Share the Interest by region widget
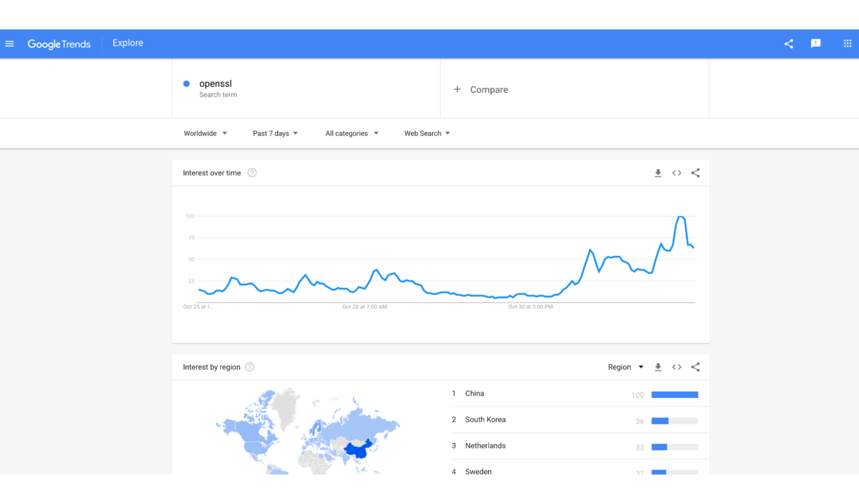Screen dimensions: 859x504 tap(695, 367)
